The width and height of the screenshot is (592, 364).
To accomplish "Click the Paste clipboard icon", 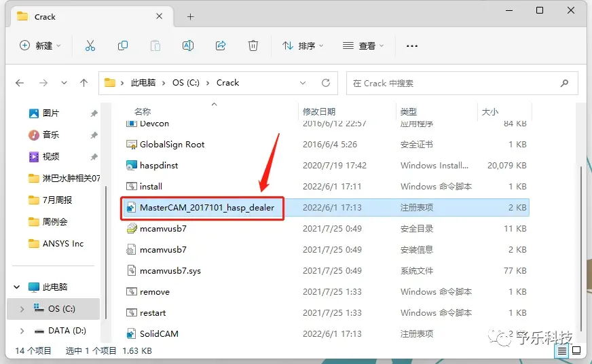I will coord(155,45).
